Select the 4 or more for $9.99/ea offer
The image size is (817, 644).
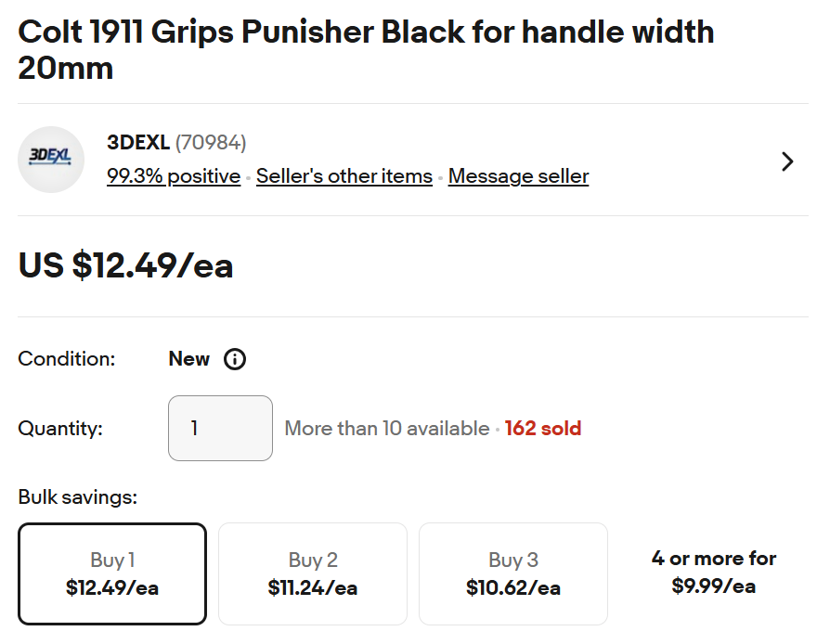[x=713, y=572]
